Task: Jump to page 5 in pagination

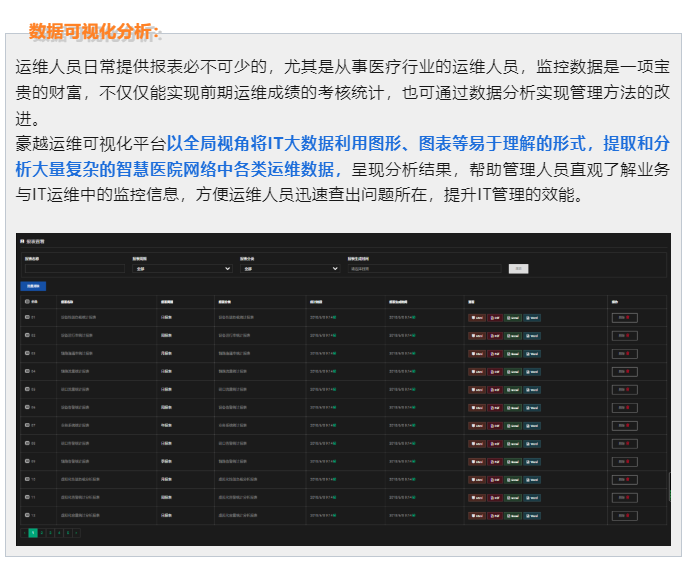Action: 68,533
